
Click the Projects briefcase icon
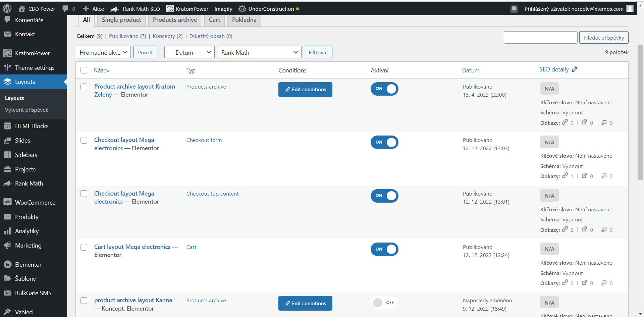7,169
